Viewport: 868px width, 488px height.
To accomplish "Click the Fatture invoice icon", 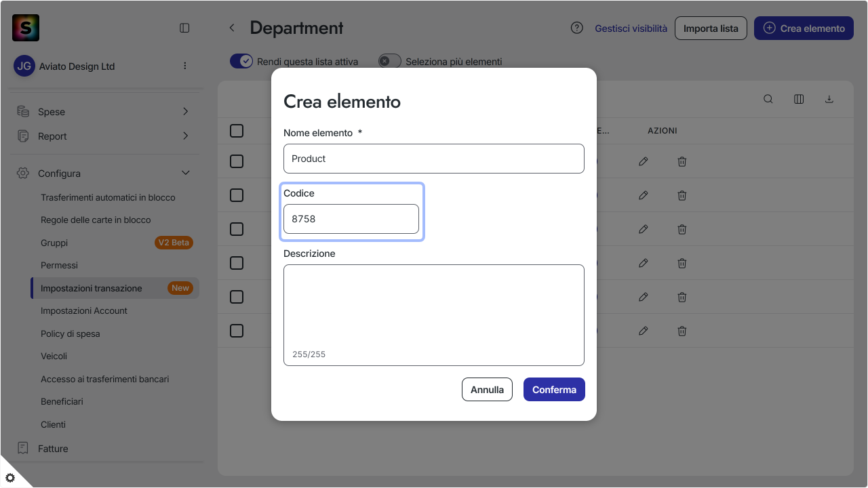I will click(x=23, y=448).
